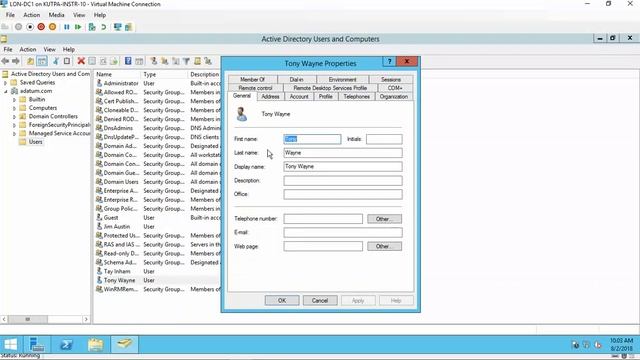
Task: Open the ADUC View menu
Action: pos(49,49)
